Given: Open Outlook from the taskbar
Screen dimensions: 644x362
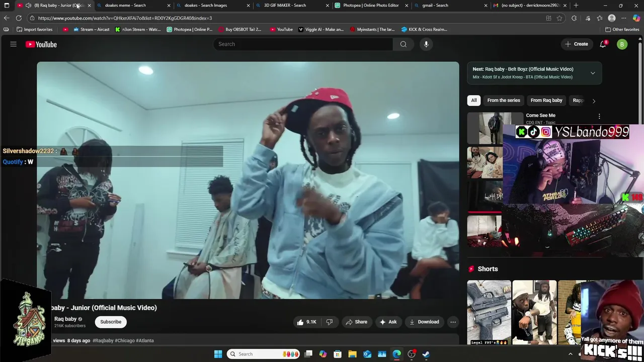Looking at the screenshot, I should [367, 354].
